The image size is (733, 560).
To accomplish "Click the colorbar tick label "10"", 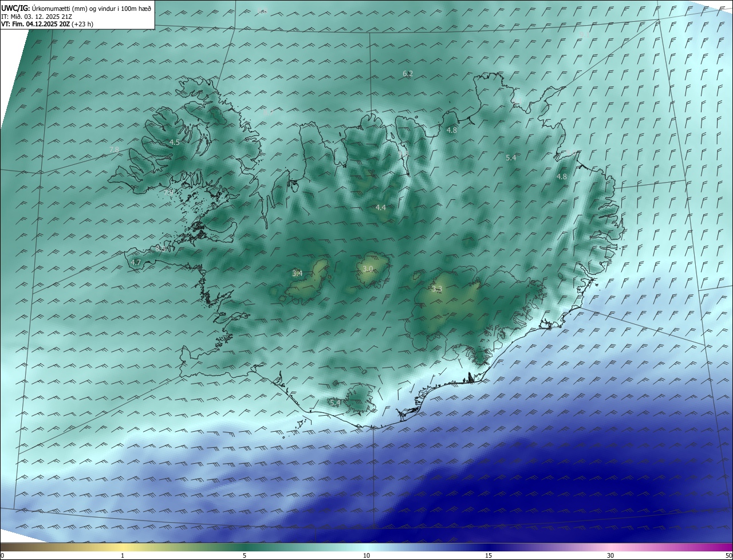I will click(366, 555).
